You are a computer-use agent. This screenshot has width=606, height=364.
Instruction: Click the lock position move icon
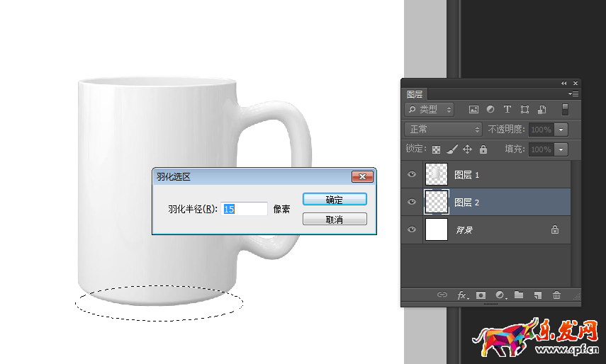[467, 149]
